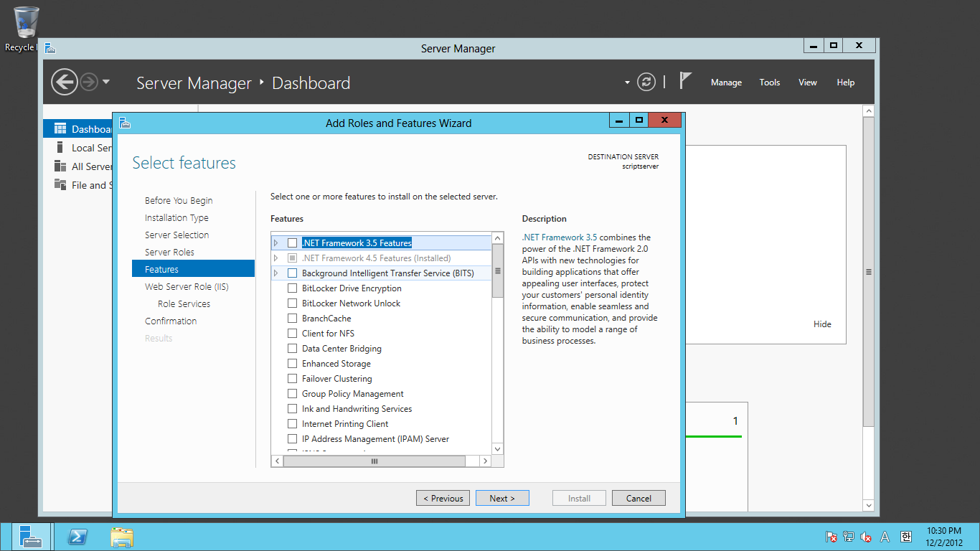Screen dimensions: 980x551
Task: Click the Next button
Action: click(x=502, y=498)
